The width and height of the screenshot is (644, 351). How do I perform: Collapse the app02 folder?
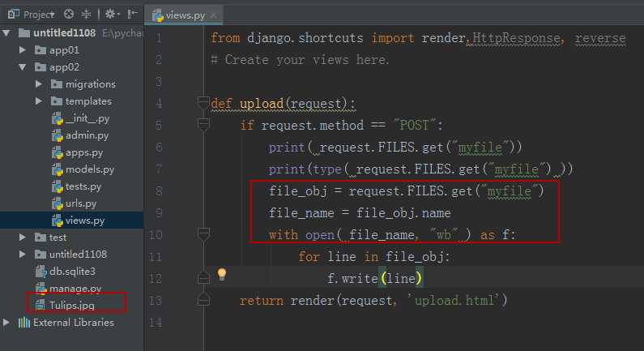(23, 67)
